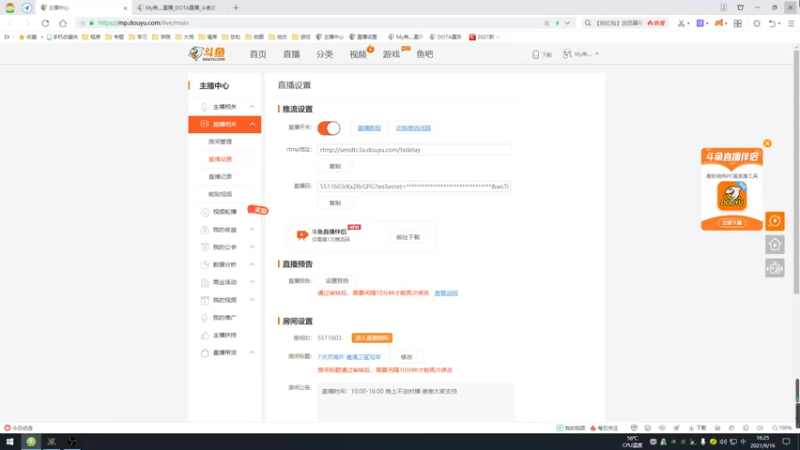Open the user account dropdown in header

581,54
